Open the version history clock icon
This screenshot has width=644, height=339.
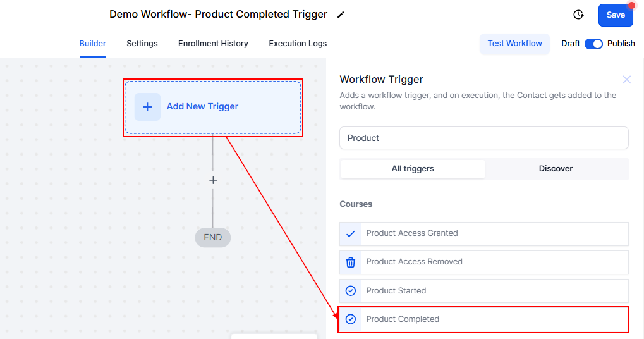point(578,15)
